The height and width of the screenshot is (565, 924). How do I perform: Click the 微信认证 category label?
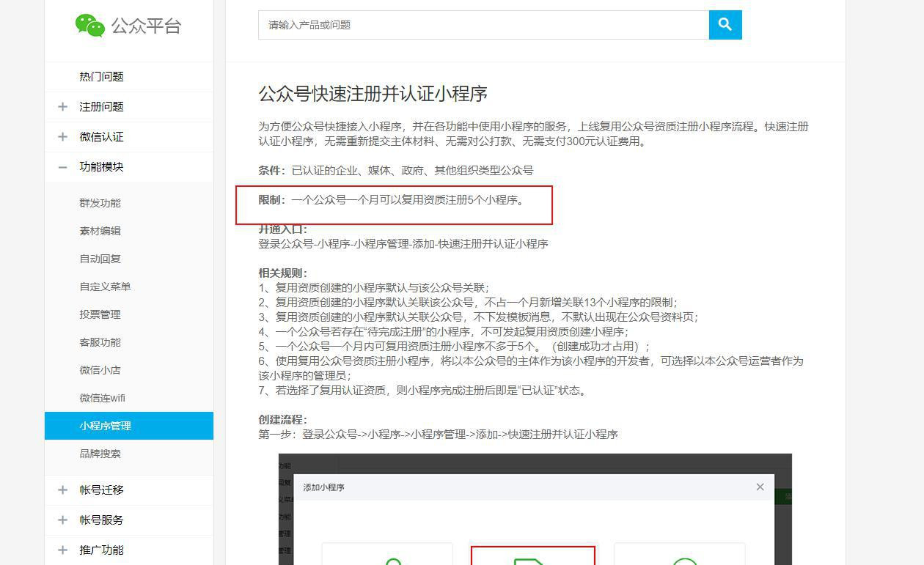pos(101,137)
